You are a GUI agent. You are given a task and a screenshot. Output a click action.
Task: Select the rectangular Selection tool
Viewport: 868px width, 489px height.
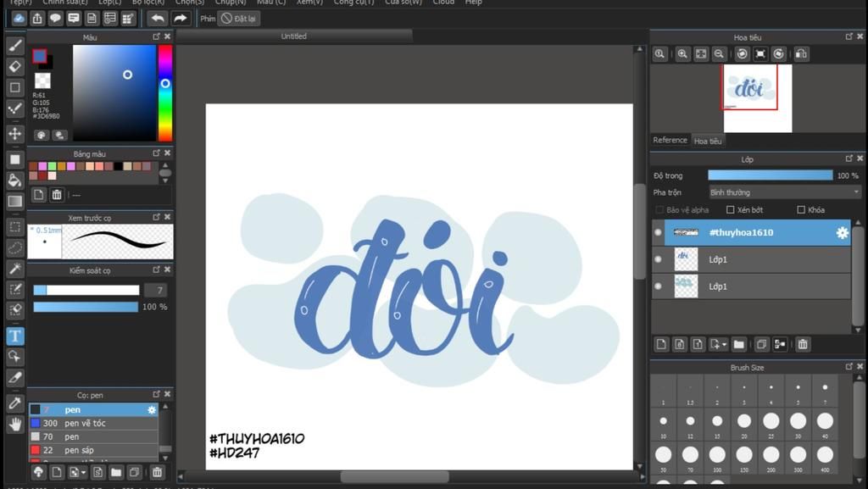pyautogui.click(x=15, y=227)
